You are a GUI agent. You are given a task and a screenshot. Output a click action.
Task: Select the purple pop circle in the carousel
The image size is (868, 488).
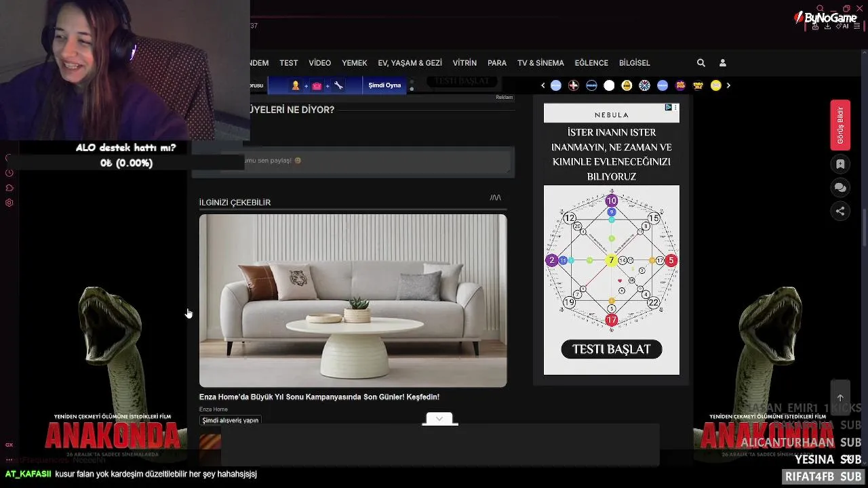click(x=680, y=85)
